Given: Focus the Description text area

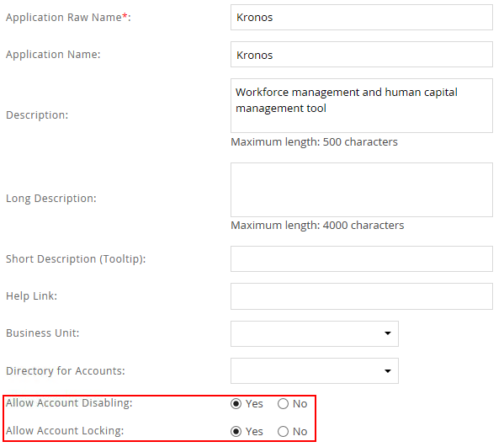Looking at the screenshot, I should click(361, 105).
